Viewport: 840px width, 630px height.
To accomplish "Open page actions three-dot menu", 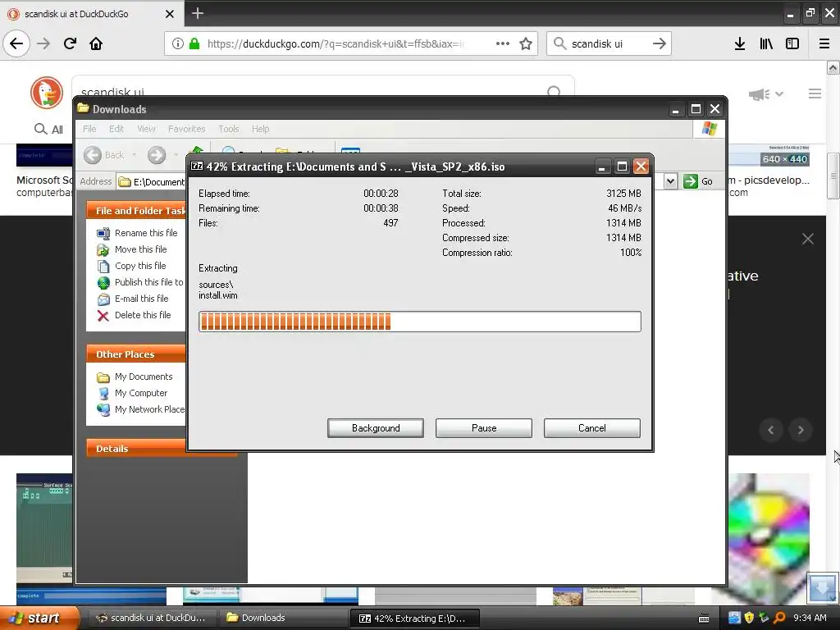I will point(503,43).
